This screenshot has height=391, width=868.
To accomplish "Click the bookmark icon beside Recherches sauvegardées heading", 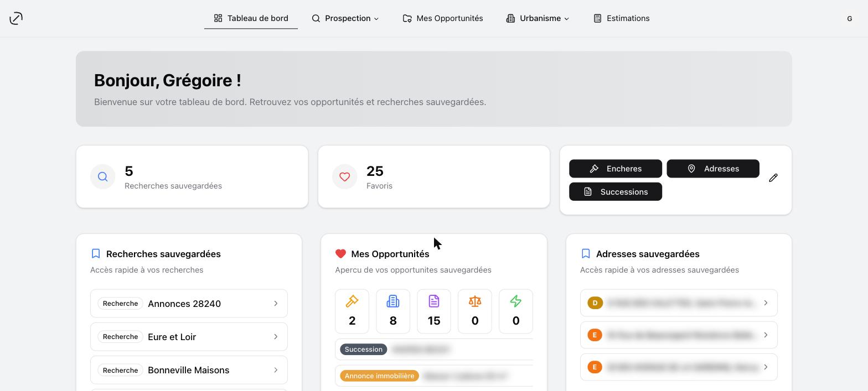I will (x=96, y=253).
